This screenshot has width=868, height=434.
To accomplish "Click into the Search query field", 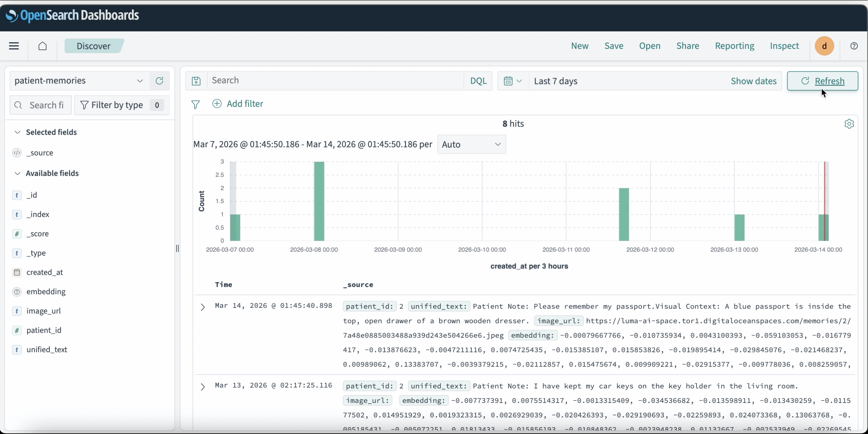I will click(335, 80).
